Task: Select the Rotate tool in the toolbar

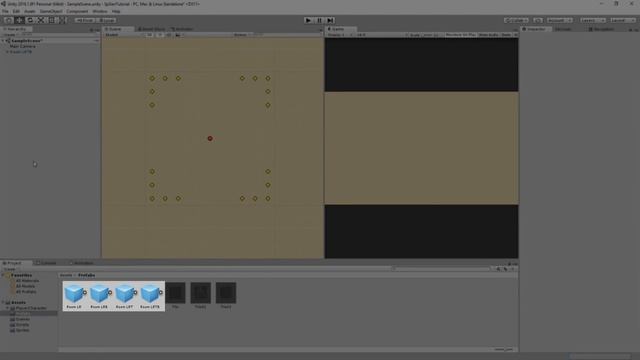Action: point(30,20)
